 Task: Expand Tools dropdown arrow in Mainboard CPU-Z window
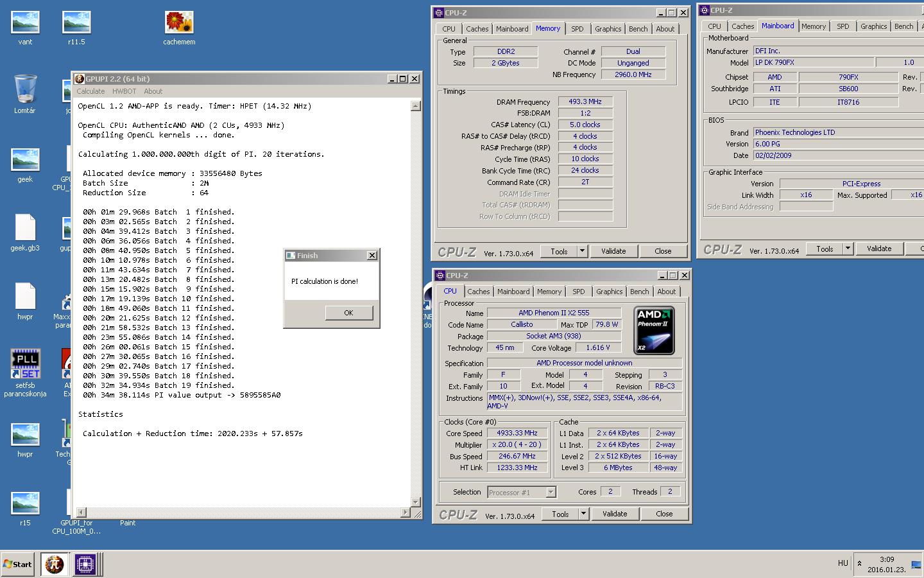pos(848,249)
